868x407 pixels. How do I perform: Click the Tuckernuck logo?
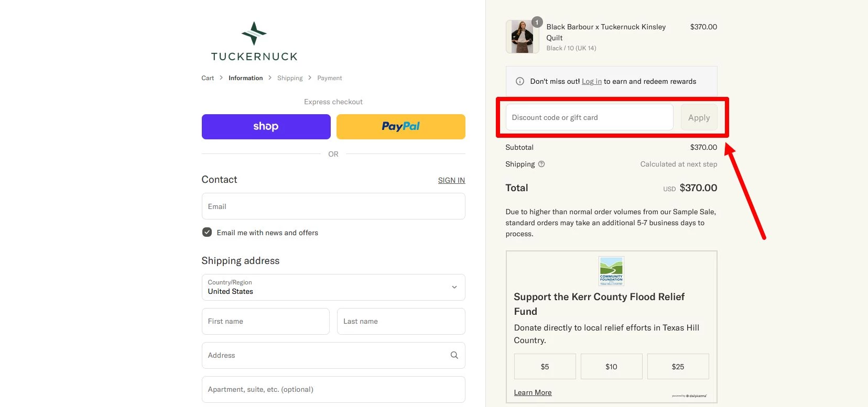[x=254, y=41]
